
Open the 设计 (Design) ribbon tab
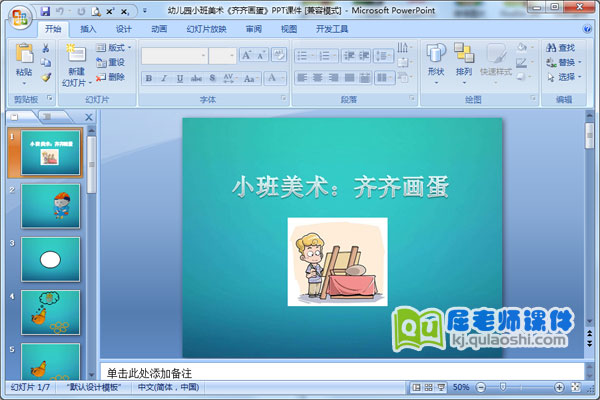(124, 29)
